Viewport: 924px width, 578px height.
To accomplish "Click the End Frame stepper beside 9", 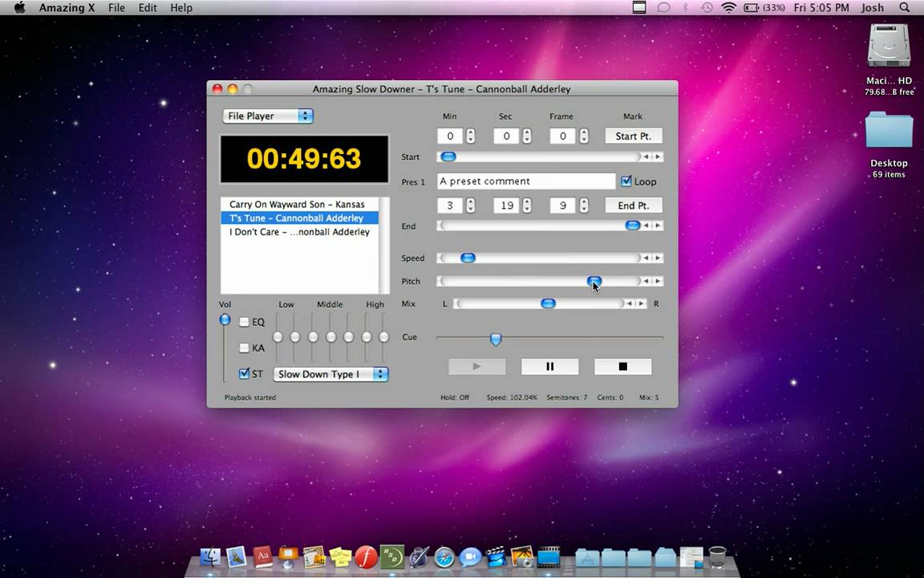I will point(583,206).
